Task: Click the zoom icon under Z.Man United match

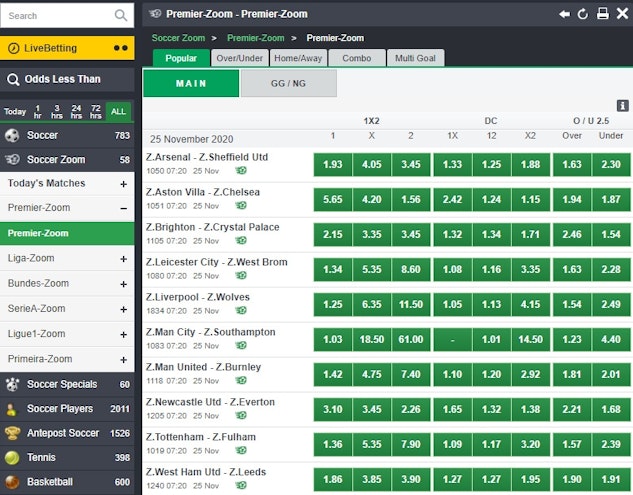Action: point(241,381)
